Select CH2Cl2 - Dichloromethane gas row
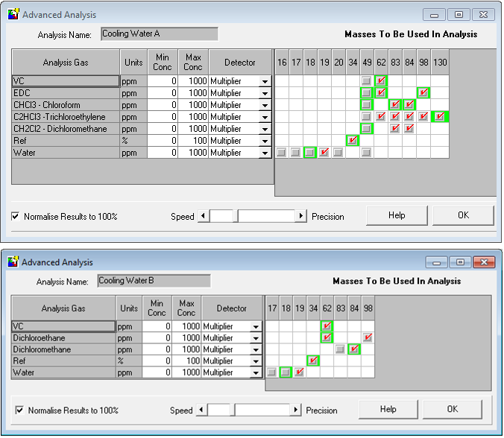The image size is (504, 438). (66, 129)
